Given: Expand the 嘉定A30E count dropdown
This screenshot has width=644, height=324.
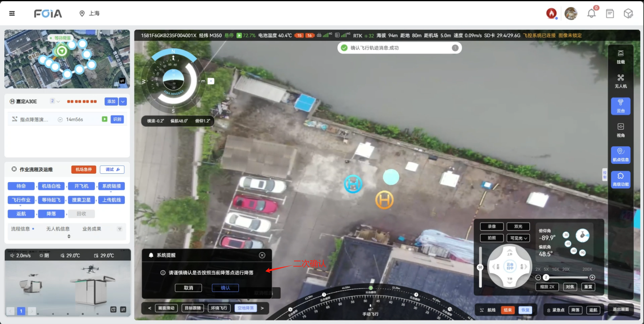Looking at the screenshot, I should [x=55, y=102].
